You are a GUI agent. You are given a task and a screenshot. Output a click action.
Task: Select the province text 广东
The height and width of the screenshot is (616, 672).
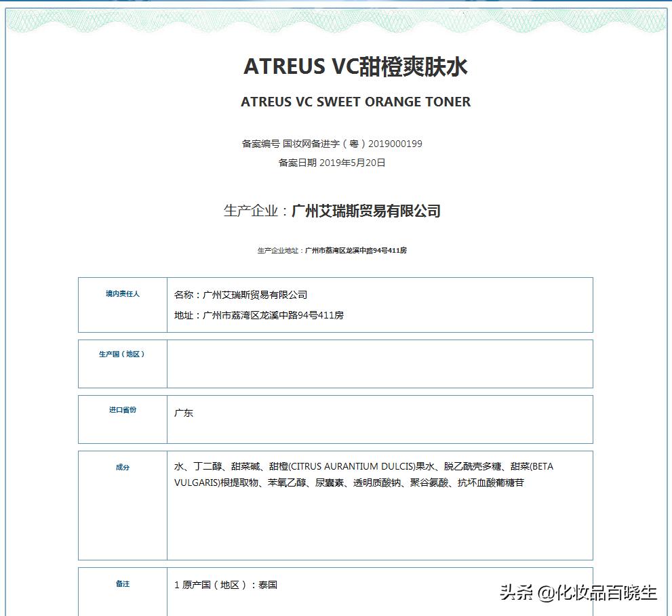[x=184, y=412]
